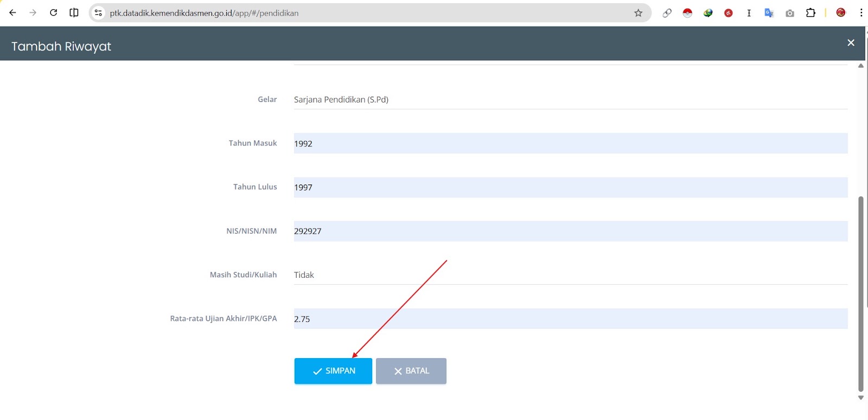Click the link extension icon

point(667,12)
